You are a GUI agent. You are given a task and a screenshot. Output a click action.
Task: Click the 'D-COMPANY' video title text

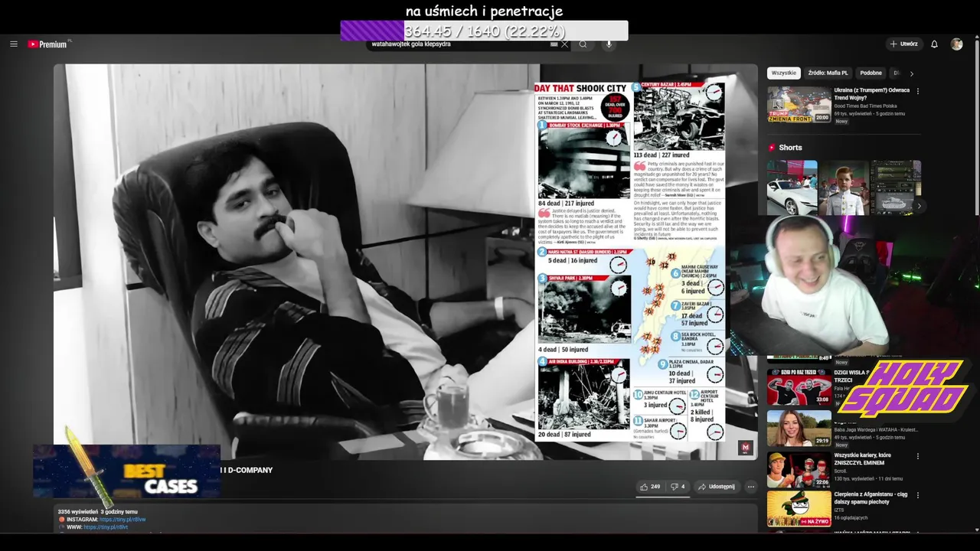tap(247, 470)
